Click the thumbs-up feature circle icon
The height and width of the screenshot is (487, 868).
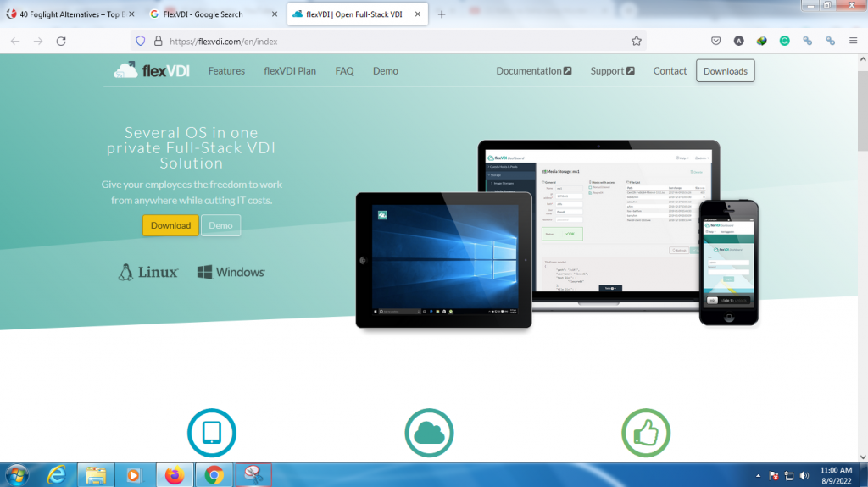[x=646, y=433]
